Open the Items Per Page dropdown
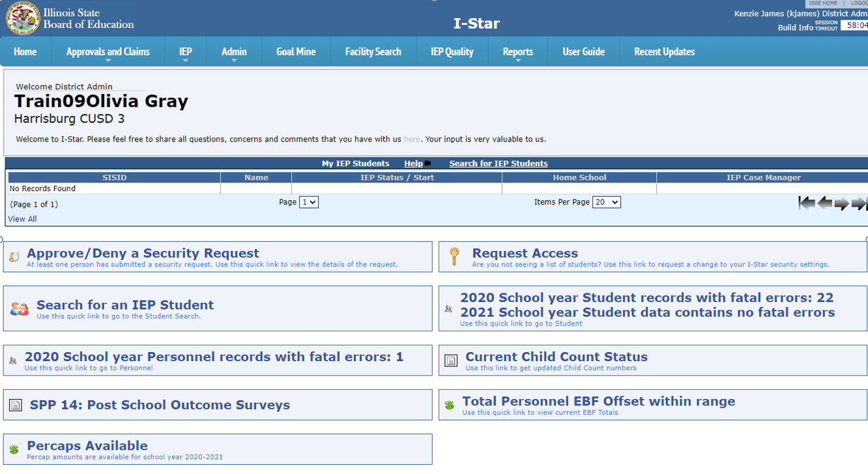The height and width of the screenshot is (474, 868). (x=607, y=202)
